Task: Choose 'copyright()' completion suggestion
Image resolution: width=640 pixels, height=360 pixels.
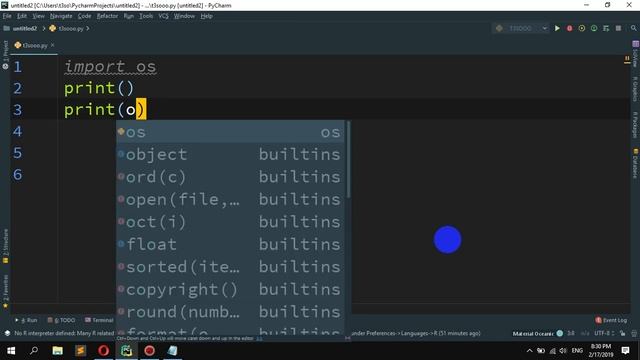Action: pos(230,289)
